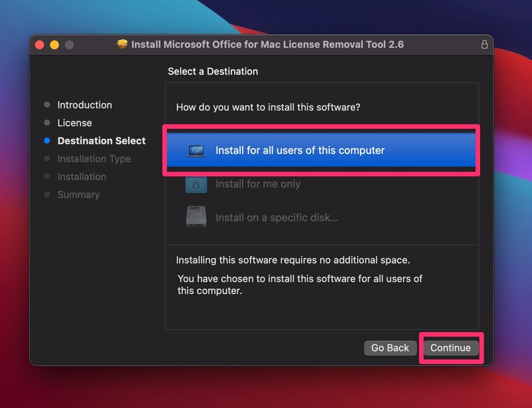
Task: Click the Installation Type step label
Action: [94, 159]
